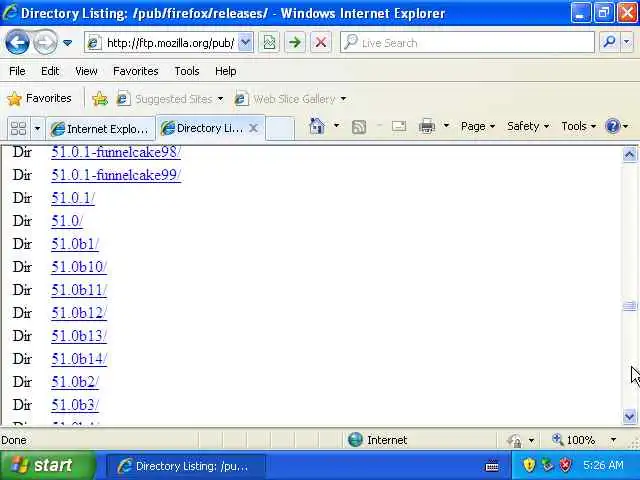Expand the Print options dropdown arrow

446,126
